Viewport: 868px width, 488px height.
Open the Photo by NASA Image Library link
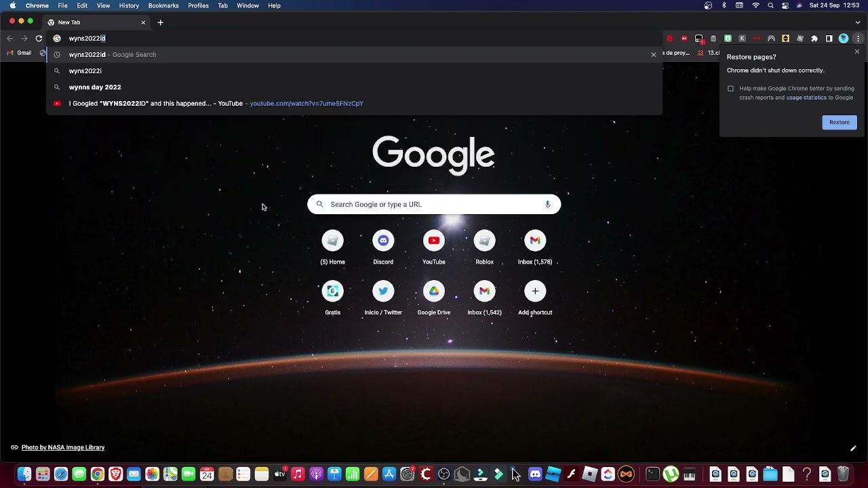(x=63, y=447)
